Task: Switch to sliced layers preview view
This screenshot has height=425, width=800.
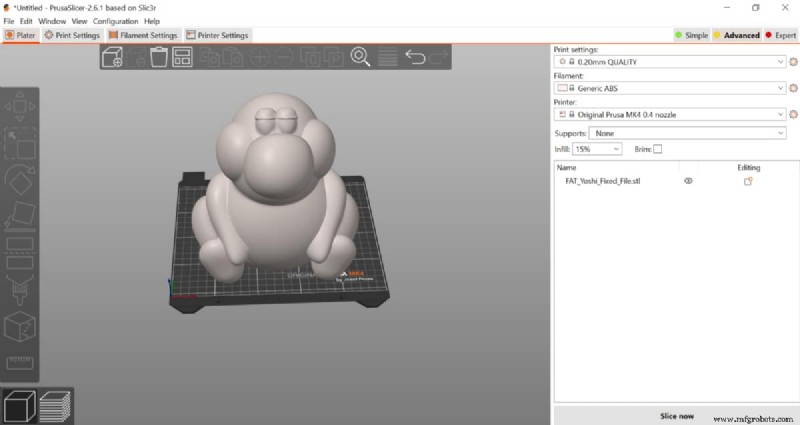Action: tap(55, 406)
